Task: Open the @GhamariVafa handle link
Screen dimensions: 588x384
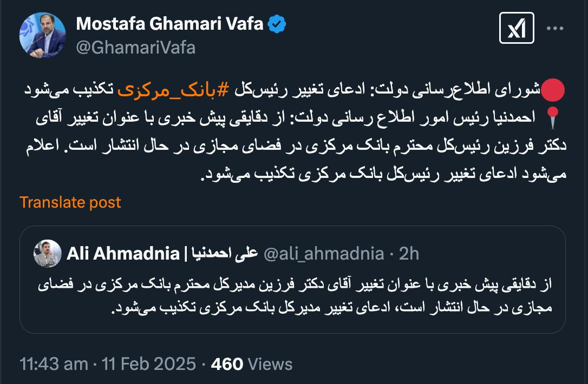Action: coord(136,48)
